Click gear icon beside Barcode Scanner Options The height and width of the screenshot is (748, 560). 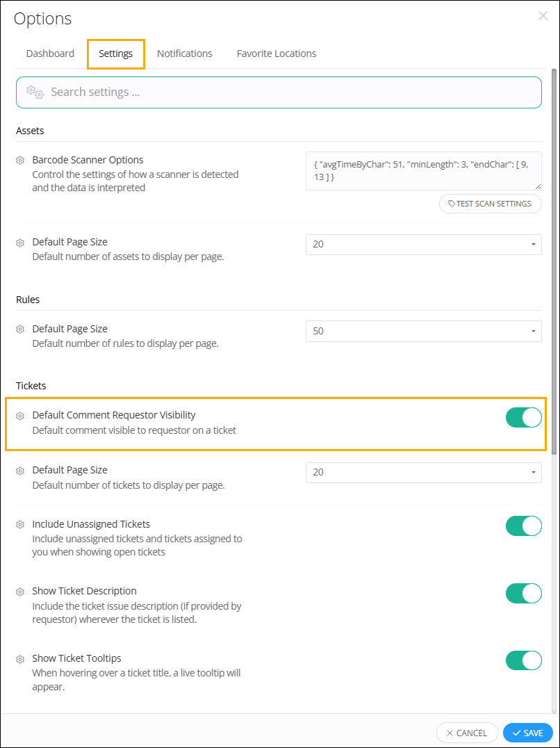pos(20,161)
